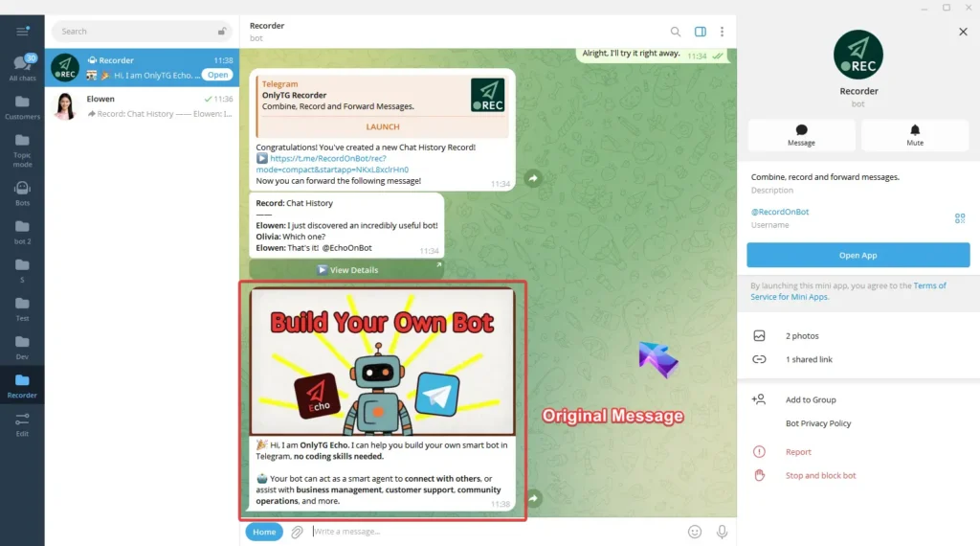The width and height of the screenshot is (980, 546).
Task: Click the LAUNCH button in message
Action: click(x=383, y=126)
